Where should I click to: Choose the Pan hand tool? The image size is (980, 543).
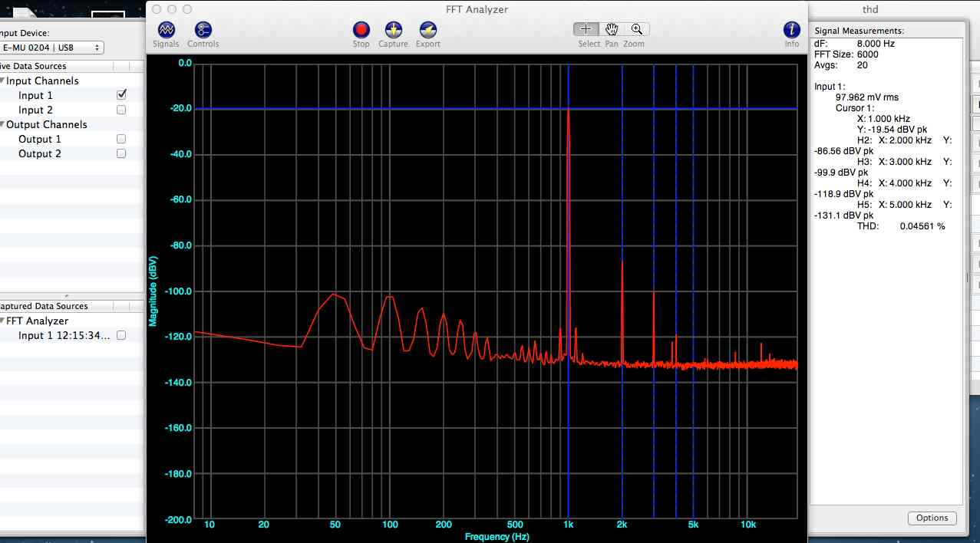612,29
